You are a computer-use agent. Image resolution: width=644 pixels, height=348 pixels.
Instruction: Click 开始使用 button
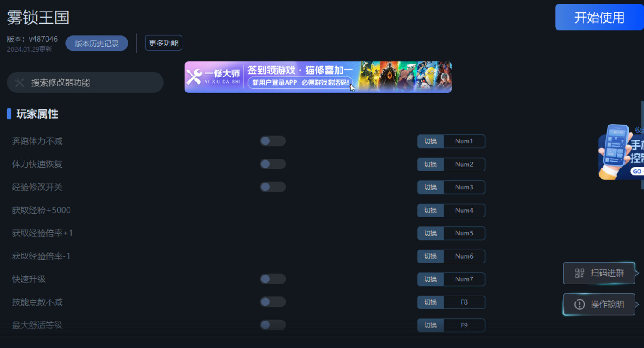(x=599, y=17)
